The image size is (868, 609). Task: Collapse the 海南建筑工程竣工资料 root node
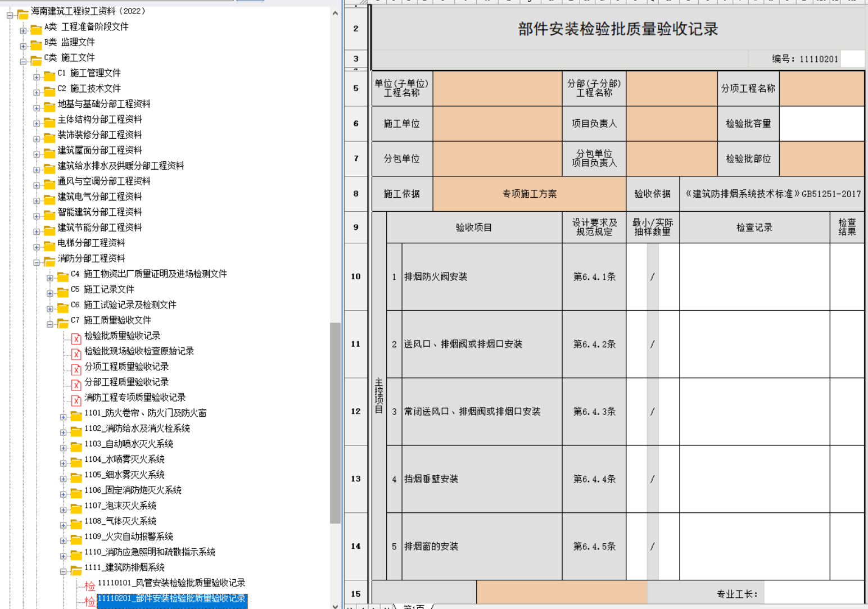[10, 15]
